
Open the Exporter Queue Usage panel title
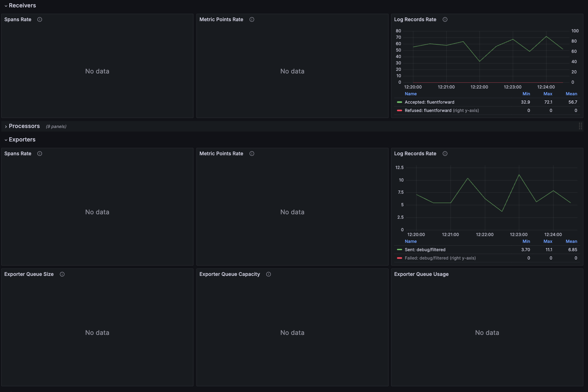pos(421,274)
